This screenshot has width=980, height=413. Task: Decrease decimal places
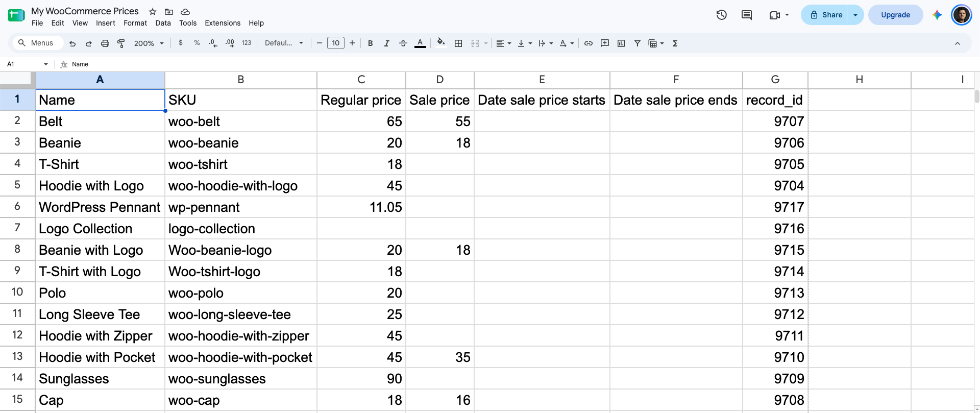click(213, 43)
